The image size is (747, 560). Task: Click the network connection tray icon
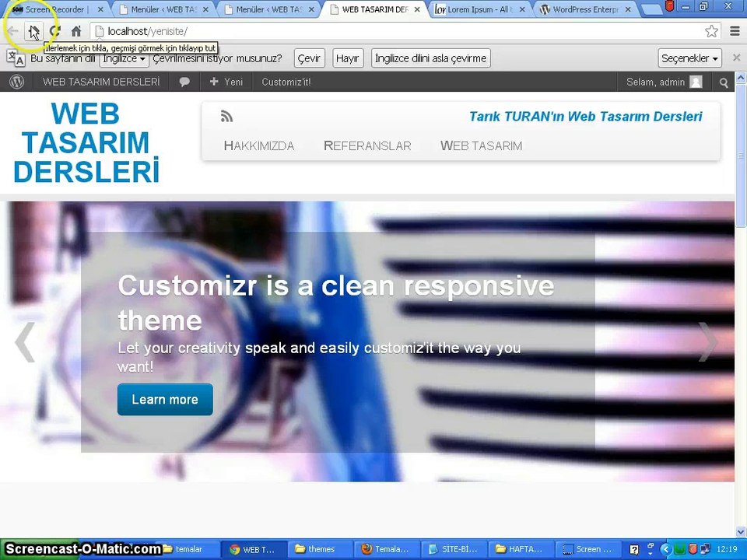click(x=706, y=550)
